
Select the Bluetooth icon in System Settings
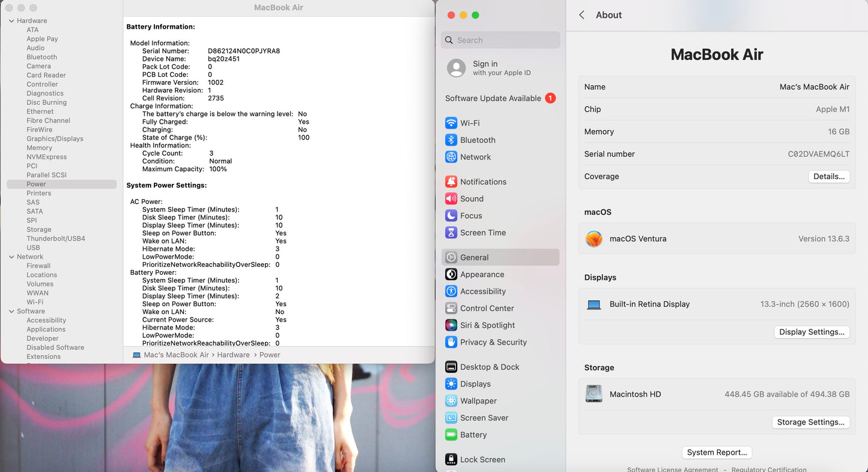click(451, 140)
